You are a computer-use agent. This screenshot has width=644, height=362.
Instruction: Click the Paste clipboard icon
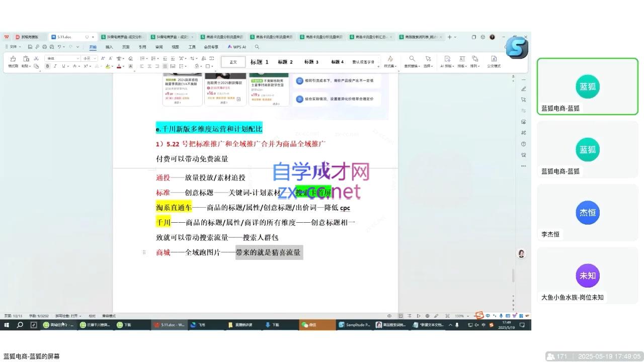(26, 58)
